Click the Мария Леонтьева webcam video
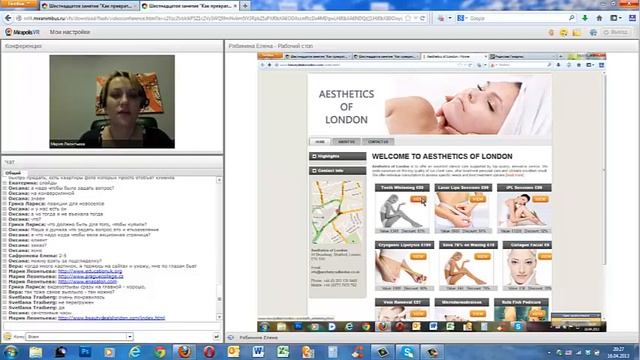 coord(112,101)
